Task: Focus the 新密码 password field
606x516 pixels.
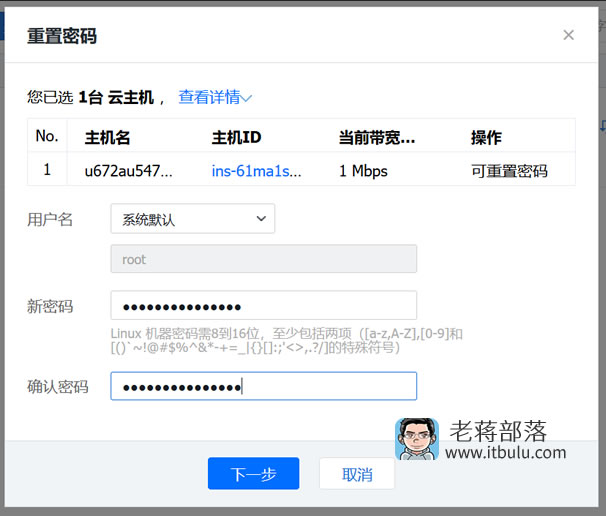Action: click(x=263, y=306)
